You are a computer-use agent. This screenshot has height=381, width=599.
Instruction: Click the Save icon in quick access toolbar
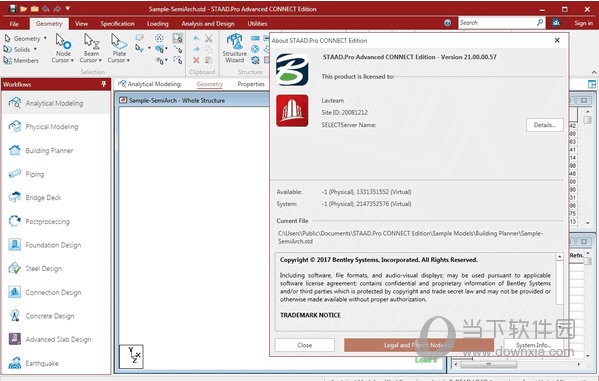point(13,8)
